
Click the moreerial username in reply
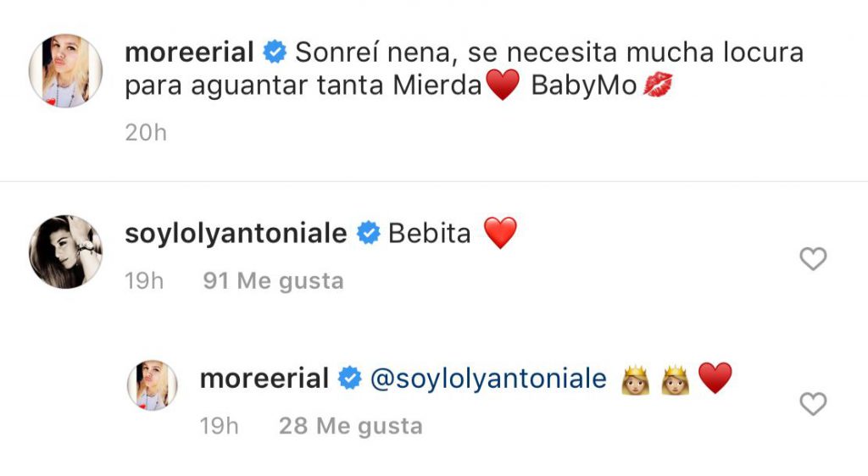264,379
